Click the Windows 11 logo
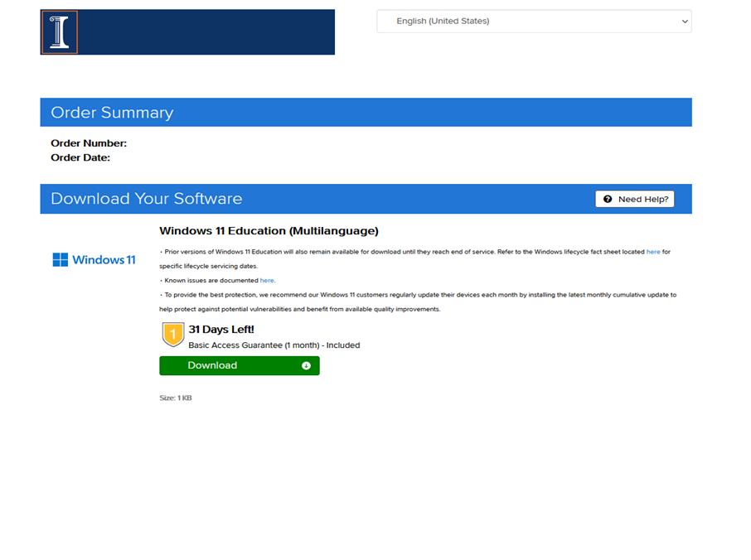 (94, 260)
